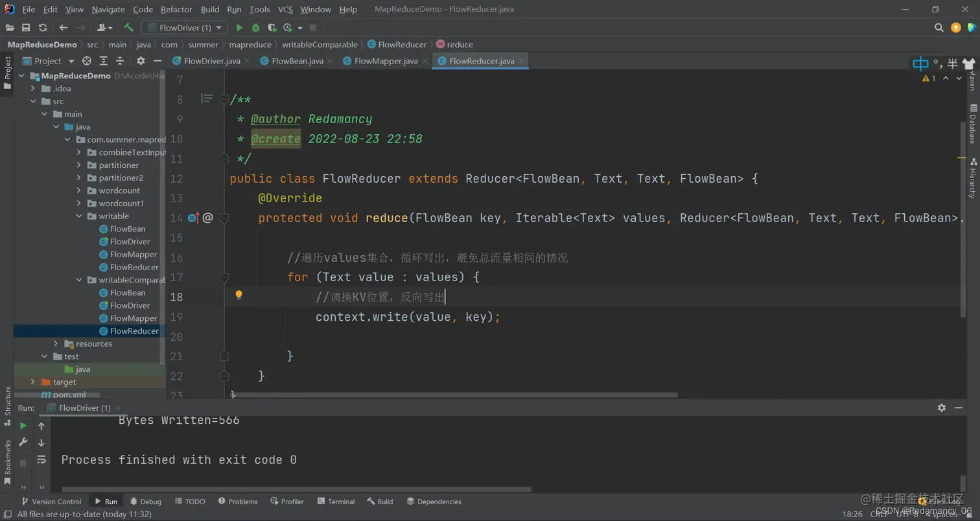Open the Debug tool window
This screenshot has width=980, height=521.
click(145, 502)
